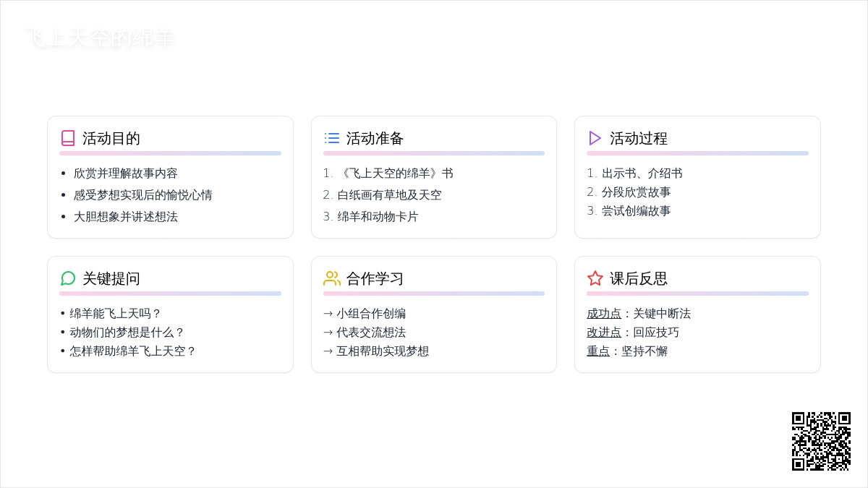Click the 活动过程 card heading
The height and width of the screenshot is (488, 868).
[639, 138]
